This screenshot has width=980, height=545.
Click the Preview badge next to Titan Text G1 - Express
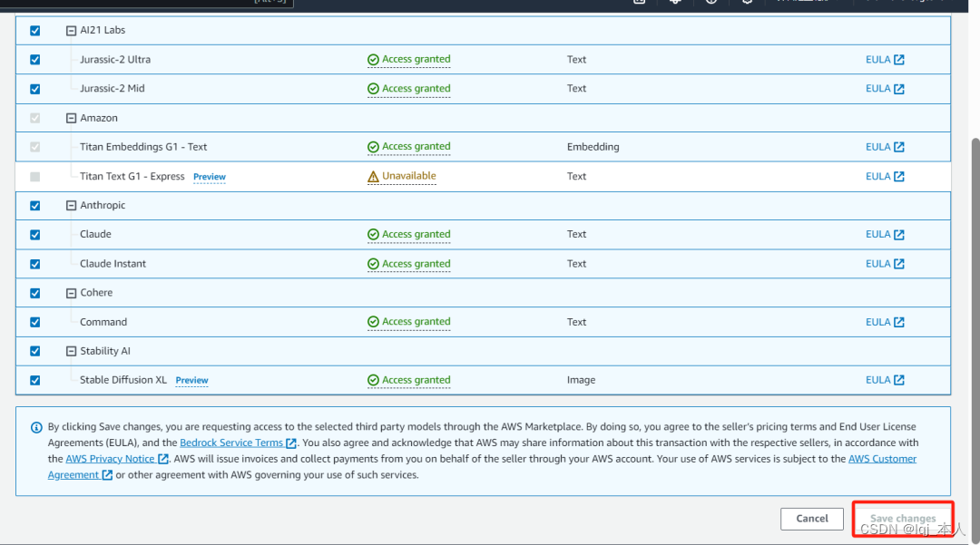tap(210, 177)
